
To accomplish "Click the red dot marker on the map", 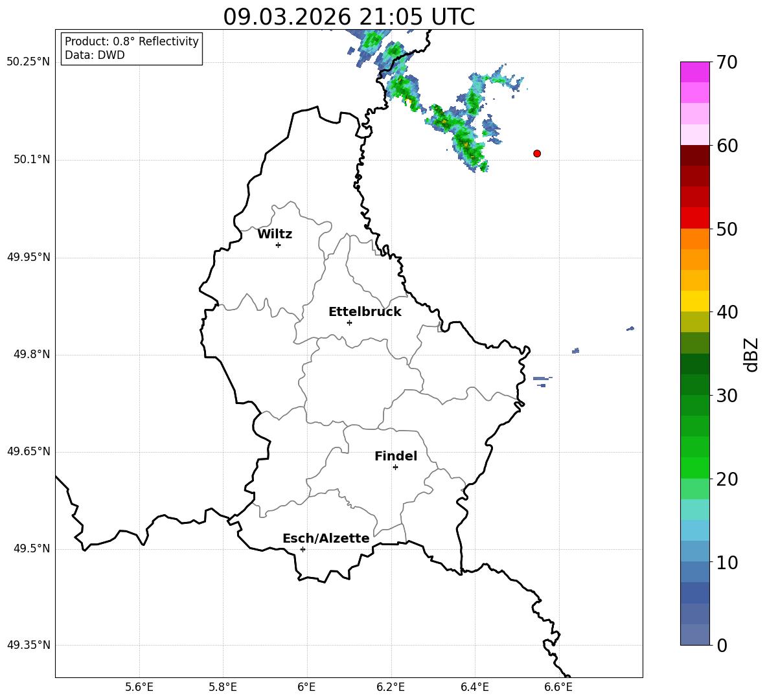I will [537, 153].
